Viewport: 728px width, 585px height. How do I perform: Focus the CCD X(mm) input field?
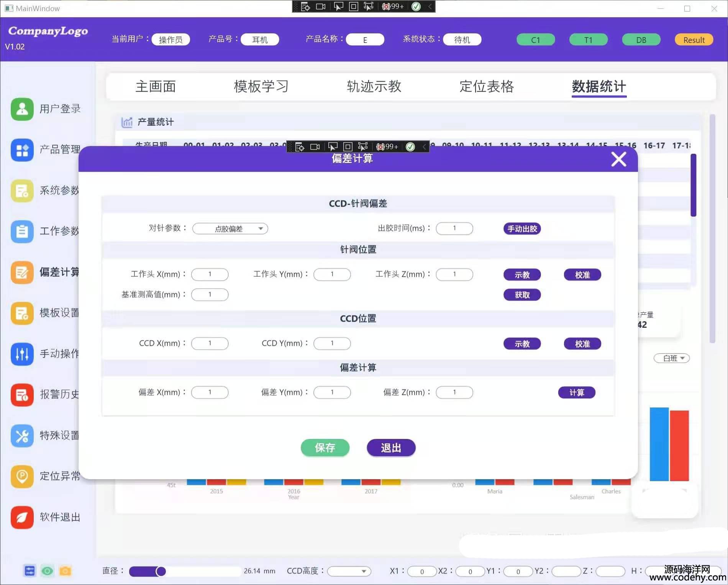[210, 343]
